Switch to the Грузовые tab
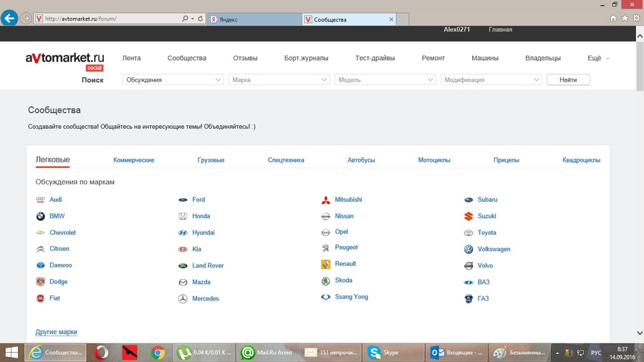 coord(211,160)
